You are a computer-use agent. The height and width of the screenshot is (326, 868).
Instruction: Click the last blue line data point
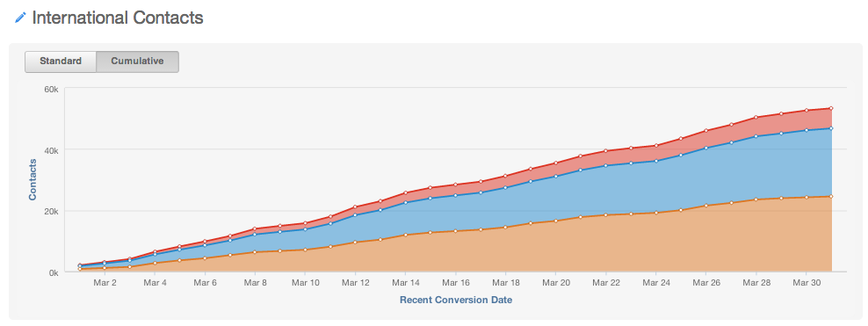click(x=831, y=128)
